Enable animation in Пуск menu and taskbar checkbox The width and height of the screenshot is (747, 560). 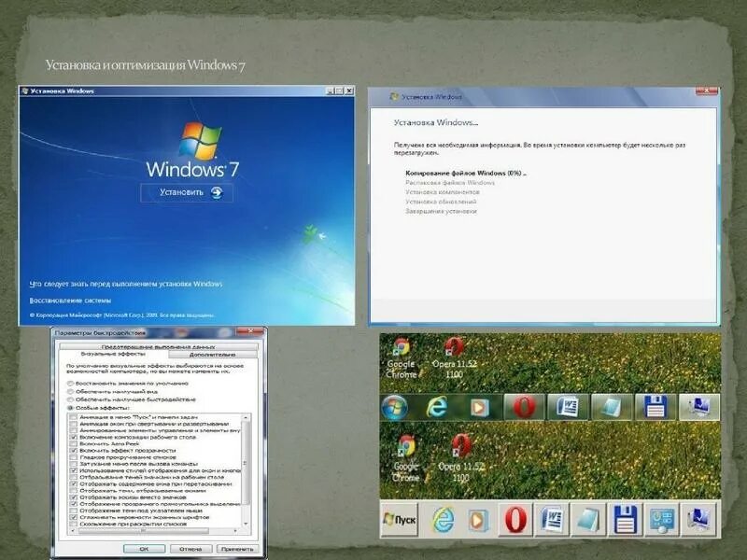[x=74, y=417]
